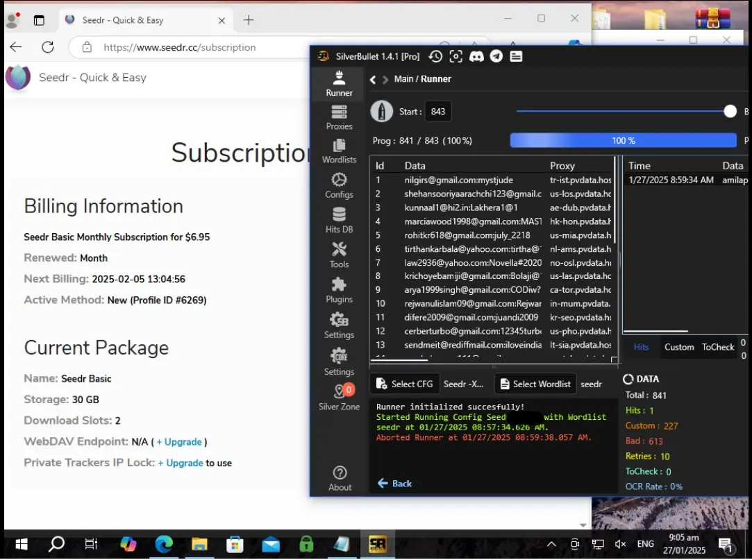Click the browser back arrow in Edge
This screenshot has width=752, height=560.
click(16, 47)
